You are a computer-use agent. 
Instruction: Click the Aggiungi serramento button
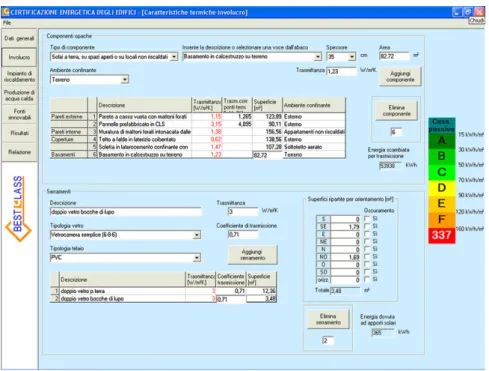tap(253, 255)
